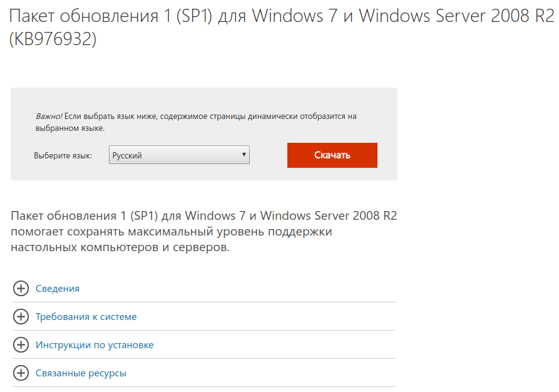The width and height of the screenshot is (559, 392).
Task: Show the Инструкции по установке section
Action: point(95,345)
